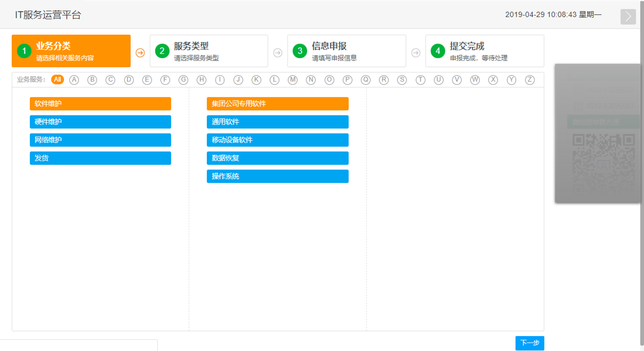Click the 下一步 button
Image resolution: width=644 pixels, height=351 pixels.
click(530, 343)
